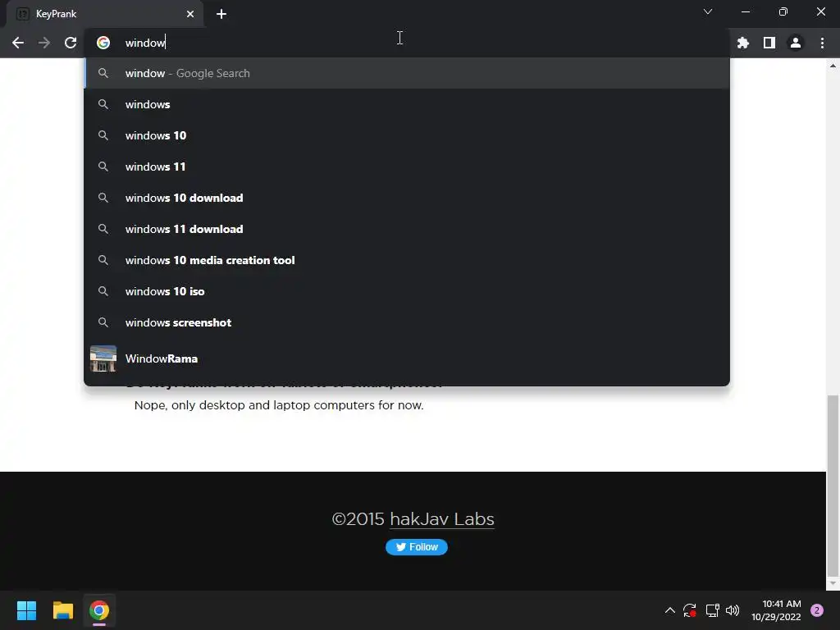Image resolution: width=840 pixels, height=630 pixels.
Task: Click the scrollbar down arrow
Action: tap(833, 583)
